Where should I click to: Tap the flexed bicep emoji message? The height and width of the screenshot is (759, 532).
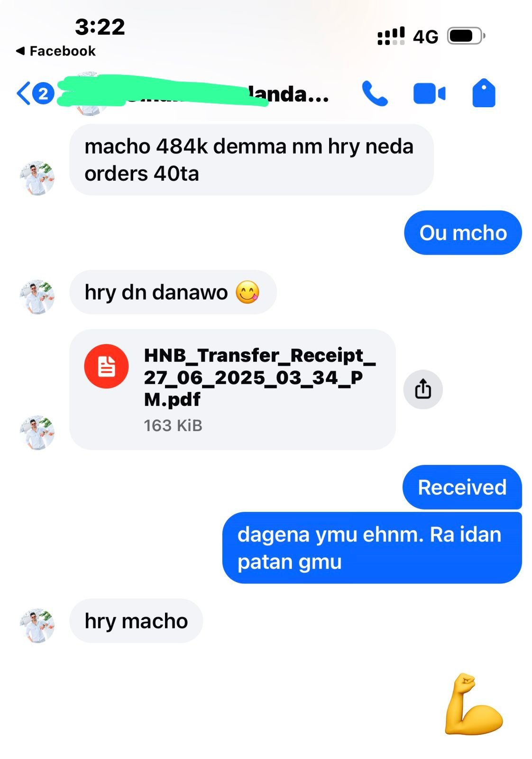point(474,704)
